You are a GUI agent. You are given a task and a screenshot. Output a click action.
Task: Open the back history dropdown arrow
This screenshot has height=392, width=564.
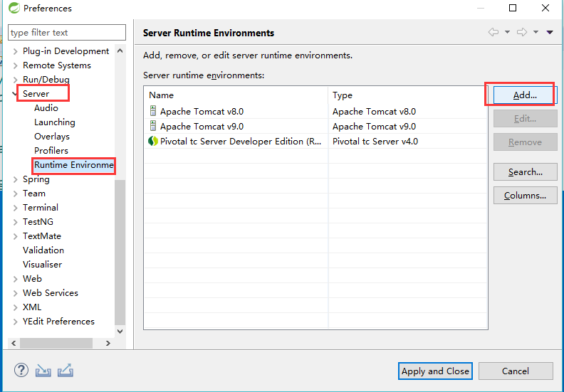coord(507,32)
